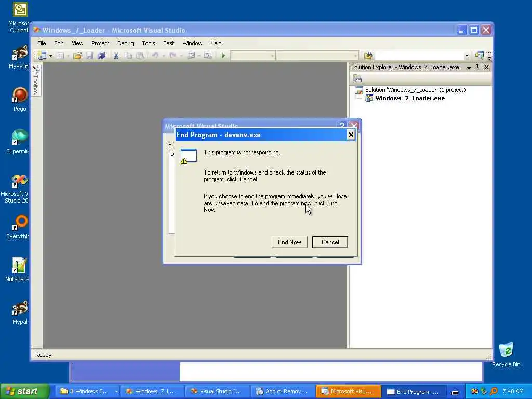This screenshot has height=399, width=532.
Task: Select the Microsoft Outlook desktop icon
Action: coord(19,18)
